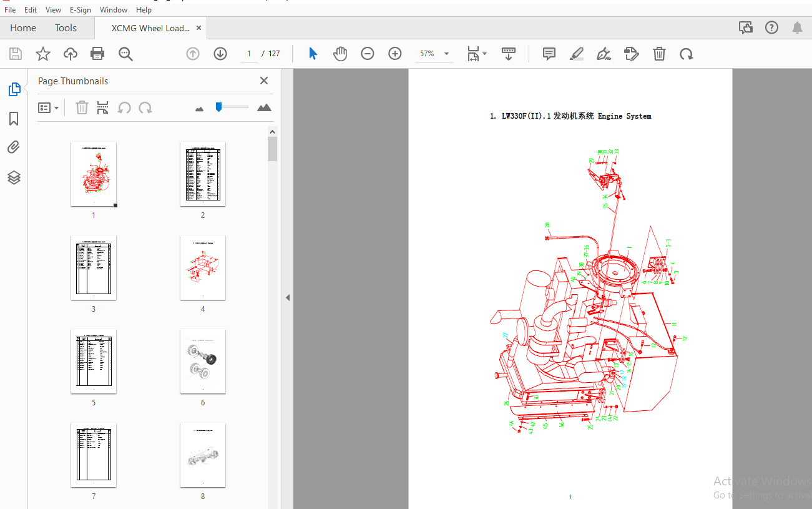Open the help question mark
This screenshot has width=812, height=509.
pos(772,27)
